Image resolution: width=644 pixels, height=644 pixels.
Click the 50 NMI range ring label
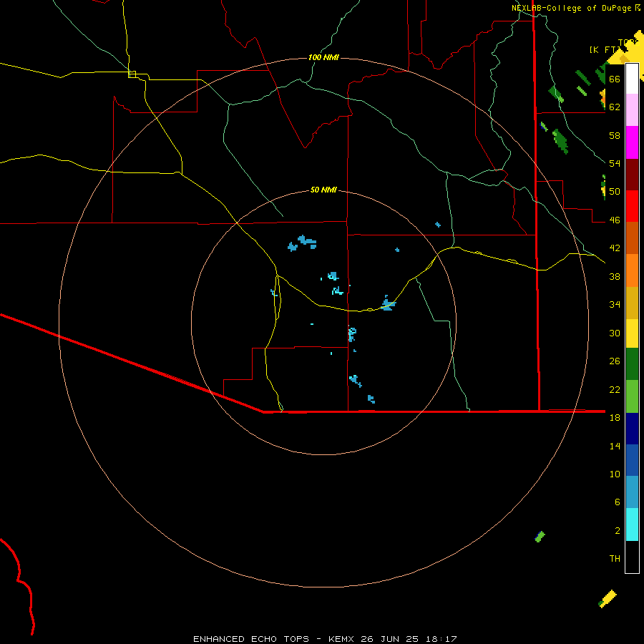click(x=323, y=190)
